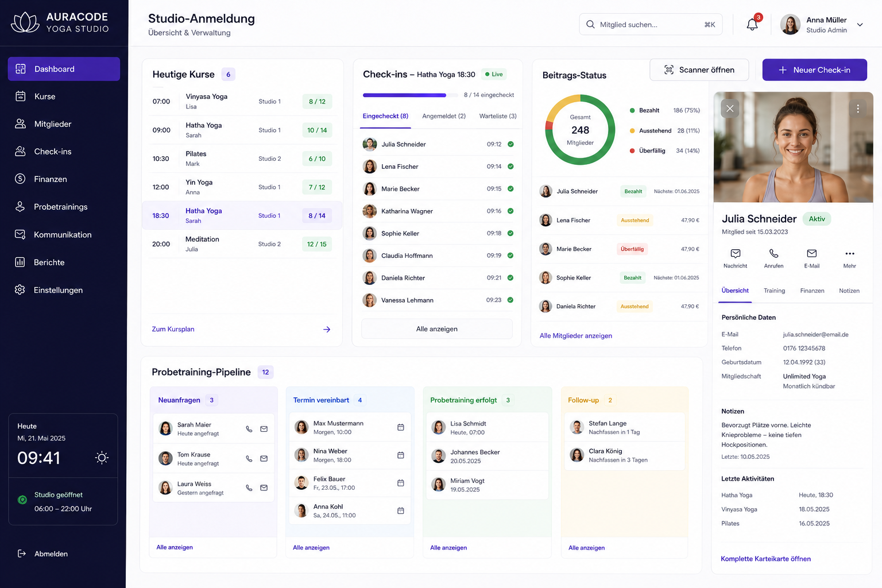Select the Notizen profile tab
This screenshot has height=588, width=882.
pos(849,291)
